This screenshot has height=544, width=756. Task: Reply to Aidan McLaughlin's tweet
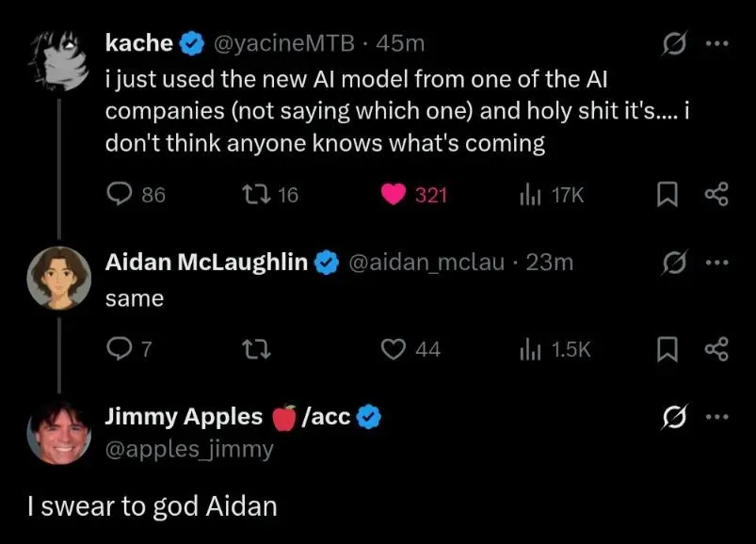pyautogui.click(x=119, y=349)
